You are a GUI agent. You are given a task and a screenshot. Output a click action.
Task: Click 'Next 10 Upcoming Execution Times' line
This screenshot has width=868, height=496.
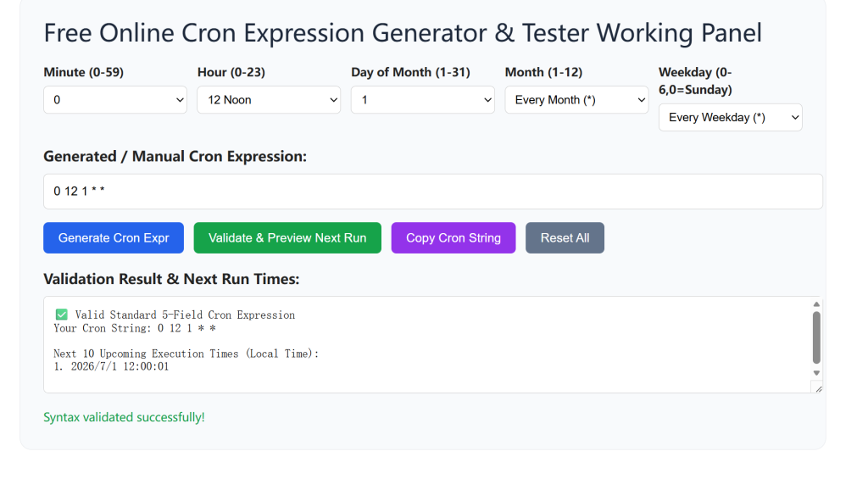(186, 354)
